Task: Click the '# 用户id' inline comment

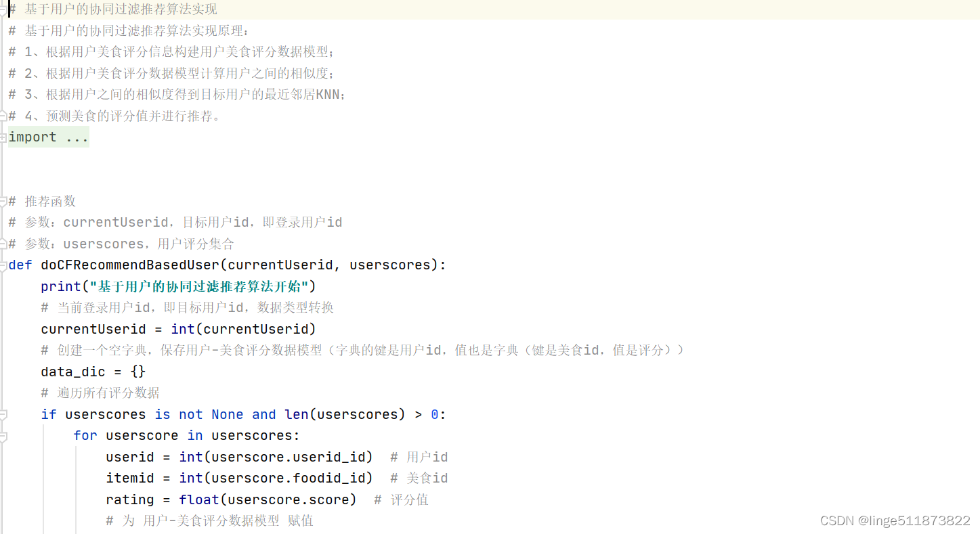Action: (x=419, y=457)
